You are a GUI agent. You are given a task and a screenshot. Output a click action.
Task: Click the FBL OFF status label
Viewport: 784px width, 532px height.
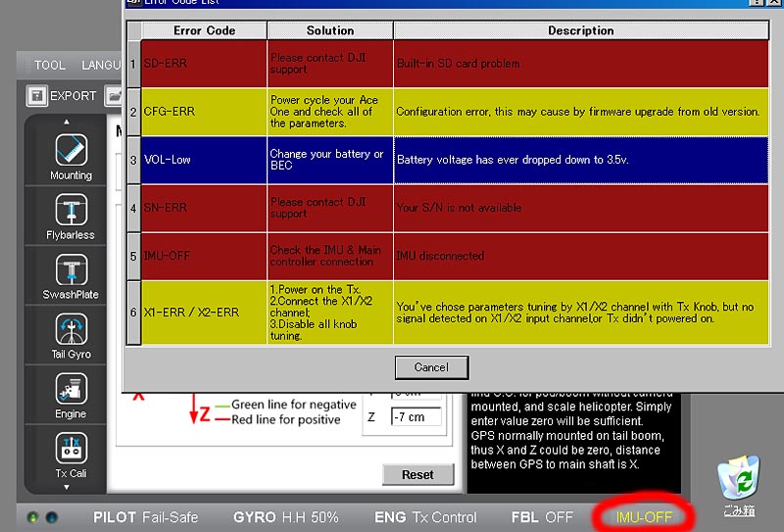[542, 516]
